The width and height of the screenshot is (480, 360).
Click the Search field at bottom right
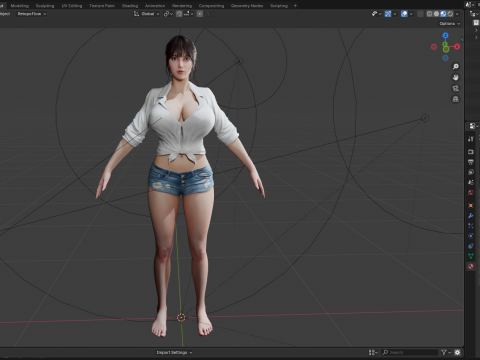pyautogui.click(x=409, y=352)
